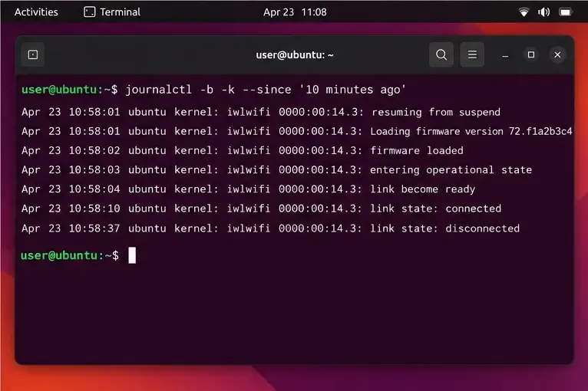Open the clock showing Apr 23 11:08

coord(295,12)
